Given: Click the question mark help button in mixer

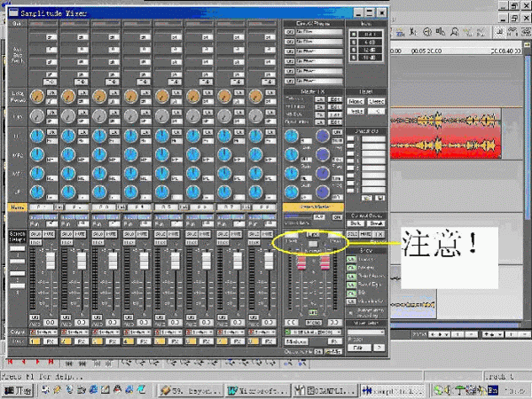Looking at the screenshot, I should tap(379, 348).
